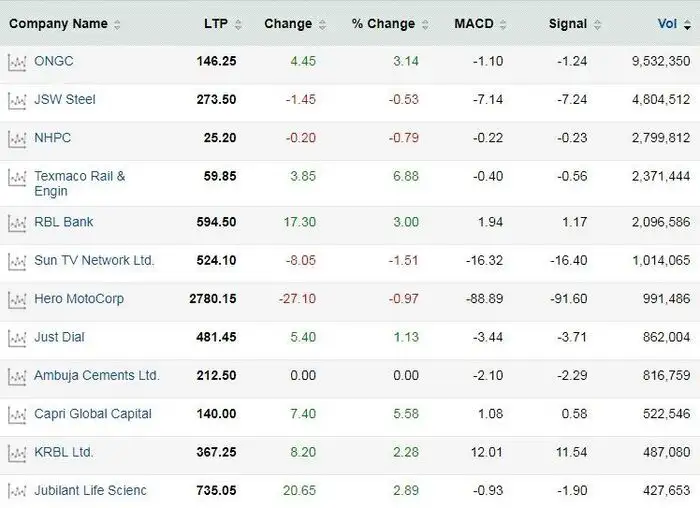The image size is (700, 508).
Task: Open the Capri Global Capital company link
Action: 93,414
